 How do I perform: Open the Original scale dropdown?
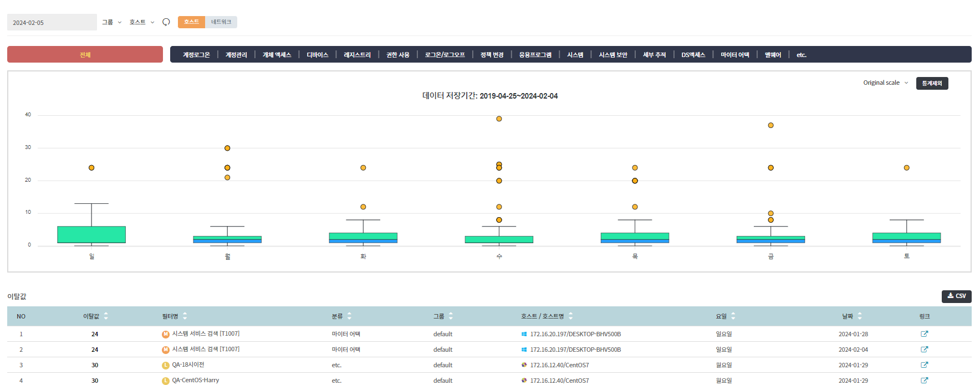tap(885, 83)
